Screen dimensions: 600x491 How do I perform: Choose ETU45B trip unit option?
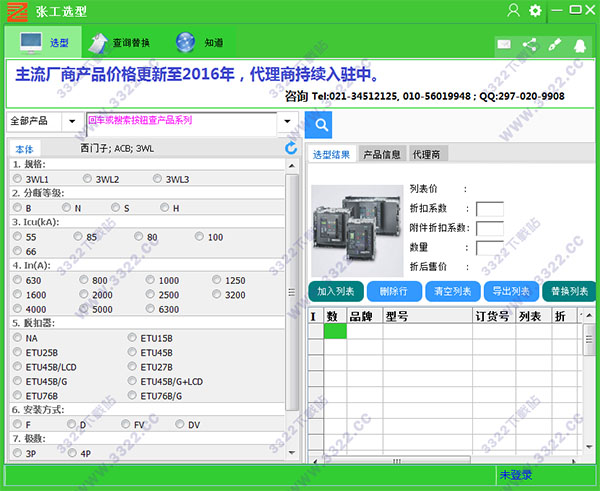tap(133, 353)
